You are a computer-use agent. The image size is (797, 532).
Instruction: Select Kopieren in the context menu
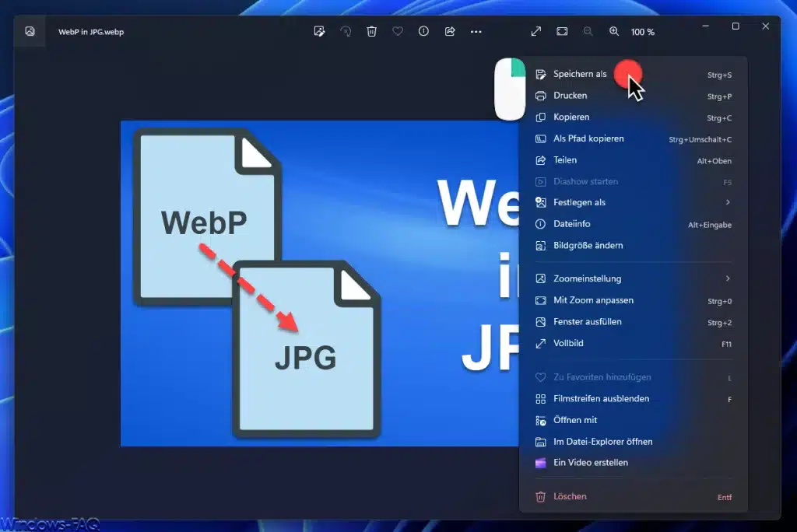pyautogui.click(x=634, y=117)
